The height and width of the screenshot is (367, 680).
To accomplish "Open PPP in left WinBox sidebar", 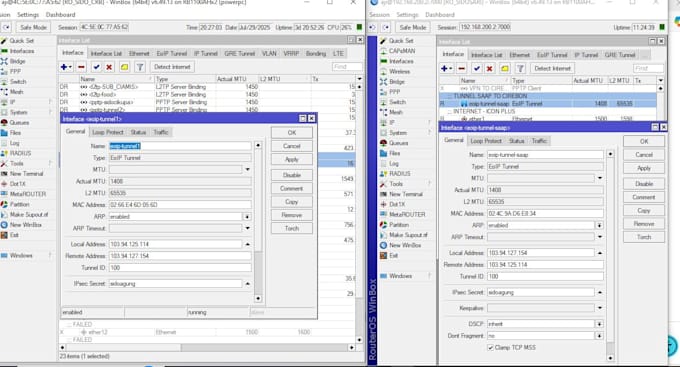I will [15, 71].
